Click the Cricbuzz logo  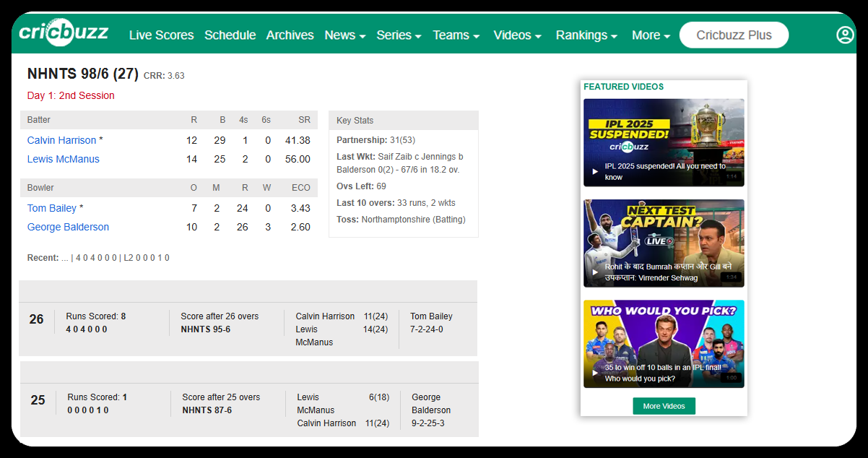tap(64, 33)
